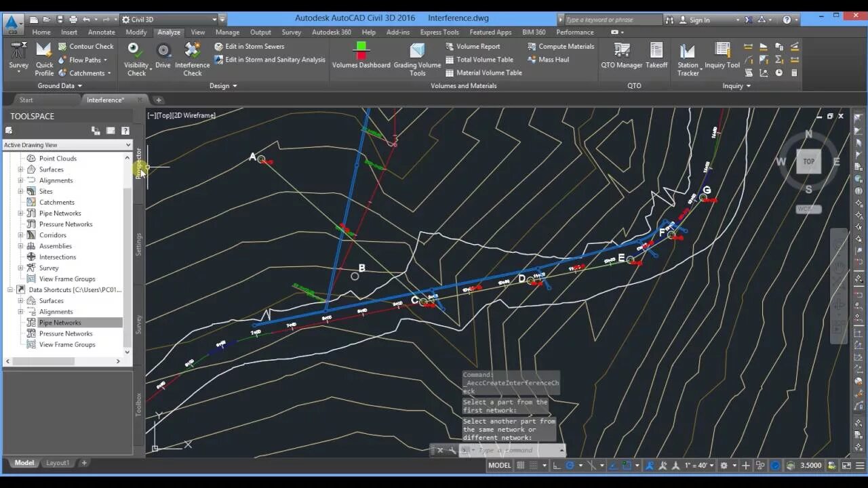The height and width of the screenshot is (488, 868).
Task: Click the clock (time) icon in Inquiry panel
Action: pos(778,73)
